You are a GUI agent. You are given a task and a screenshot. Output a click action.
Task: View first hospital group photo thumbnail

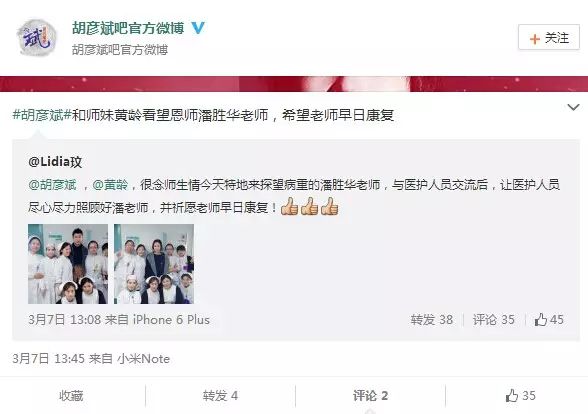[68, 264]
